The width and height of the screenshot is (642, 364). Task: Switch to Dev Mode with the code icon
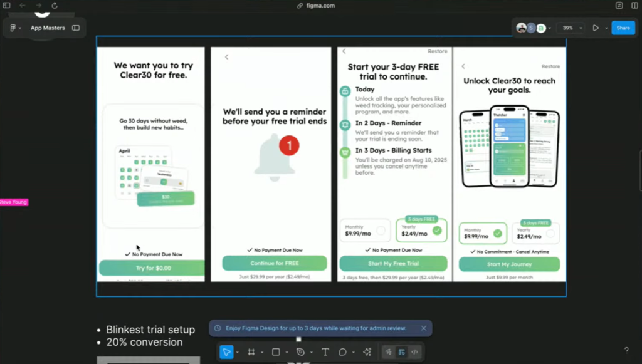click(x=415, y=351)
